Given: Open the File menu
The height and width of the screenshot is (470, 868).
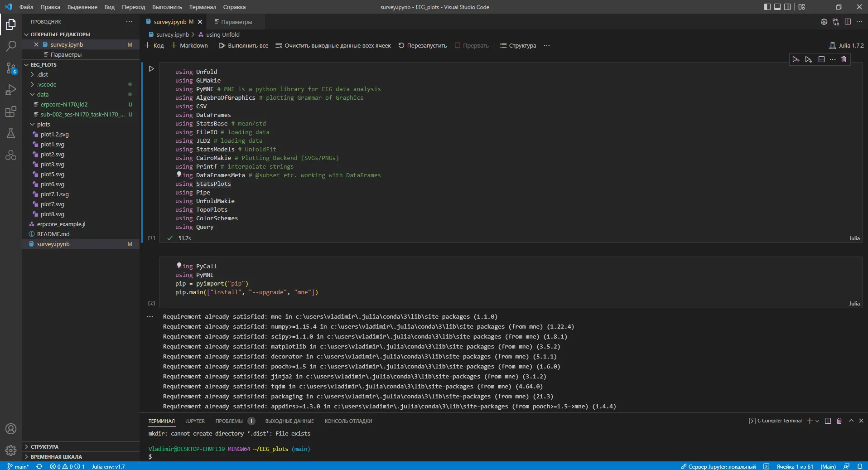Looking at the screenshot, I should (26, 7).
